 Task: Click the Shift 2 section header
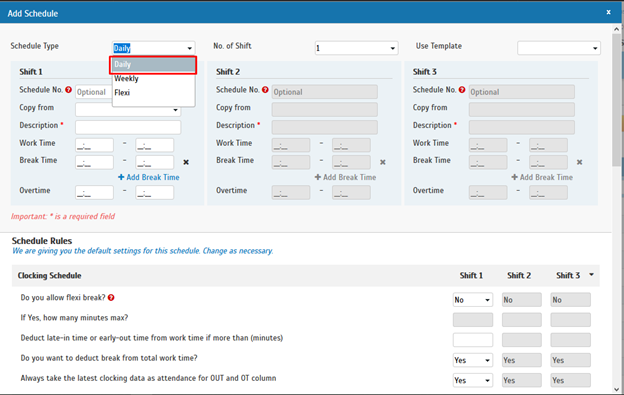pyautogui.click(x=228, y=72)
